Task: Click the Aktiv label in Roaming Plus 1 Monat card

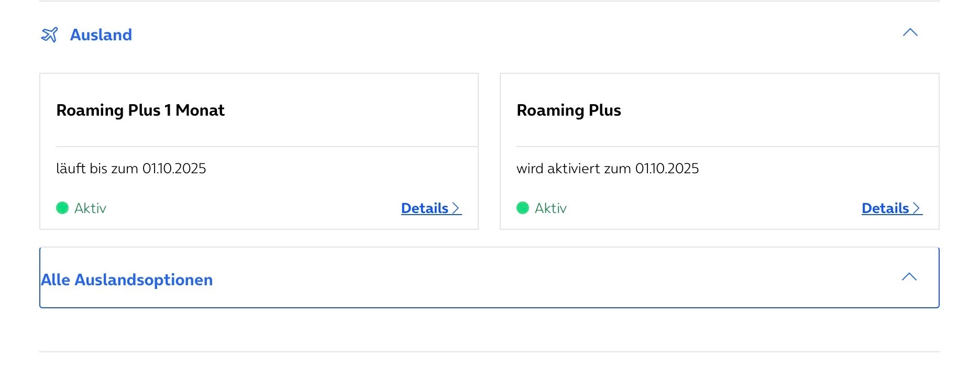Action: pos(90,208)
